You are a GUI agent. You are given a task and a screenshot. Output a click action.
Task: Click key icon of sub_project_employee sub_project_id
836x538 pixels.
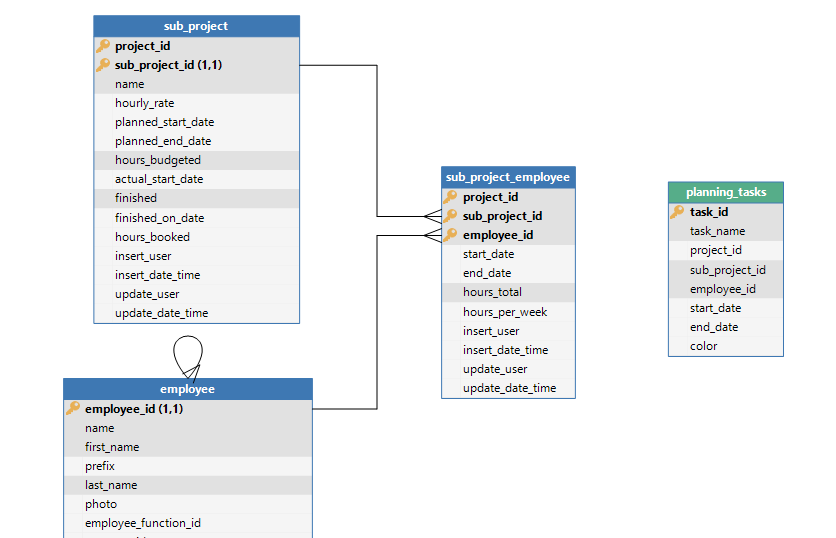pos(450,216)
